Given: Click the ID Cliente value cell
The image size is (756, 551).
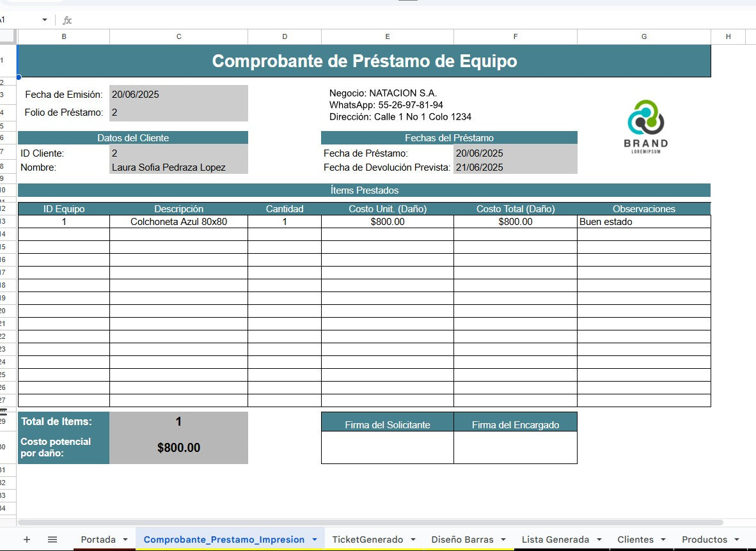Looking at the screenshot, I should click(x=179, y=153).
